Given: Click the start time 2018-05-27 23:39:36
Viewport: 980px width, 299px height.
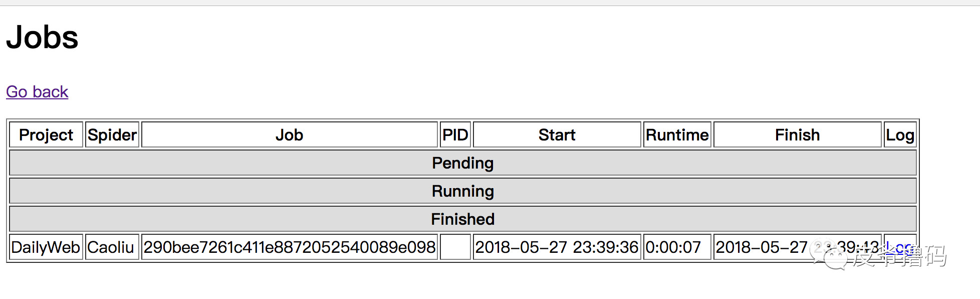Looking at the screenshot, I should pyautogui.click(x=557, y=247).
